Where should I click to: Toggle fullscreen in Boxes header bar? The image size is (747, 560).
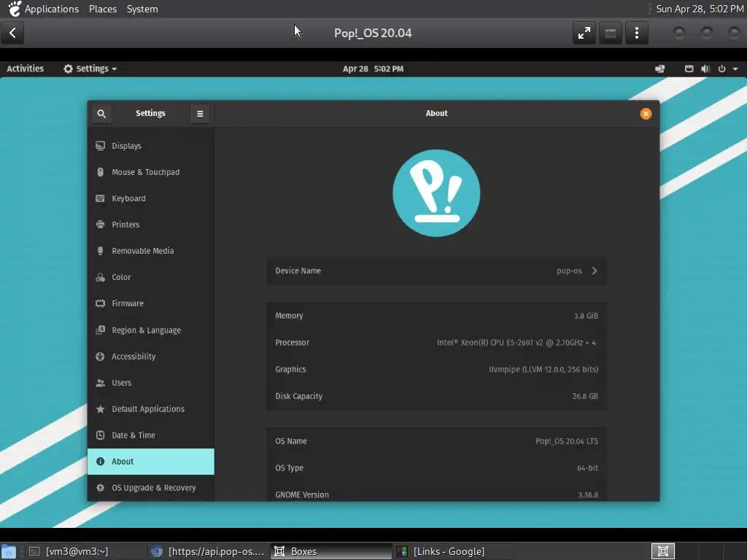point(584,33)
